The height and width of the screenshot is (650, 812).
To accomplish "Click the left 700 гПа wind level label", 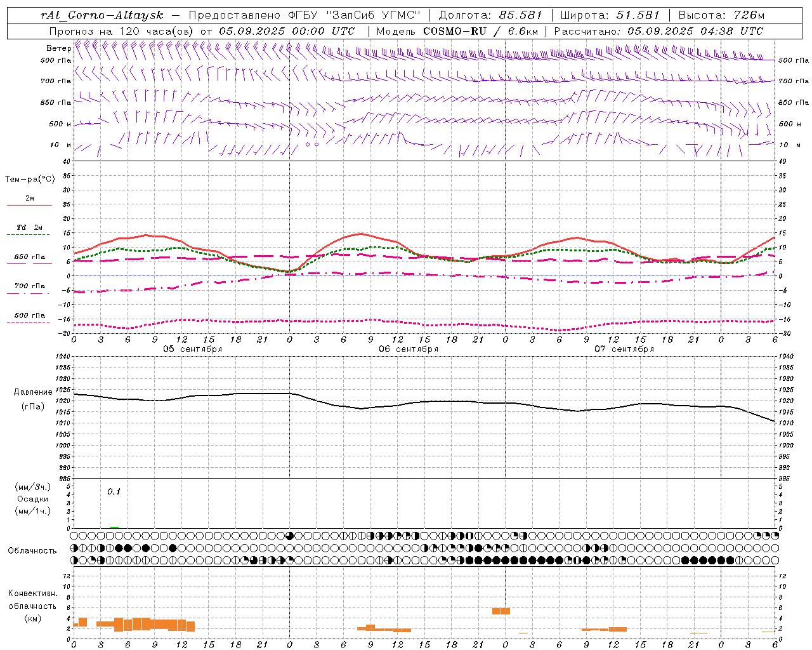I will 56,81.
